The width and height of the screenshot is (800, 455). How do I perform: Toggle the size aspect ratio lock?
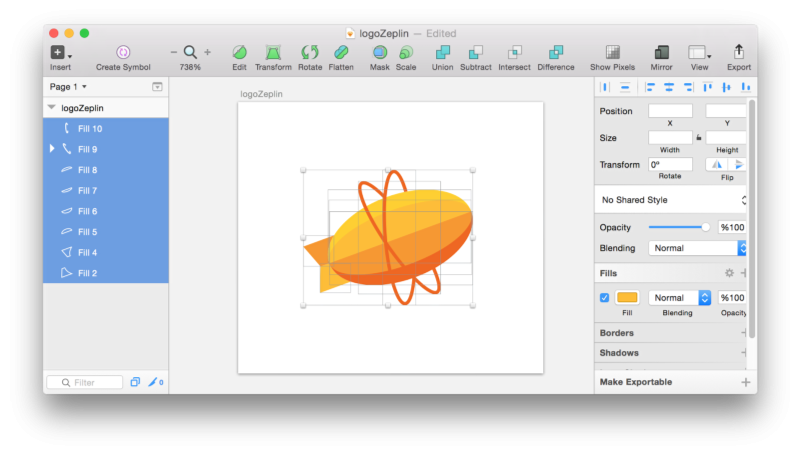pos(698,138)
